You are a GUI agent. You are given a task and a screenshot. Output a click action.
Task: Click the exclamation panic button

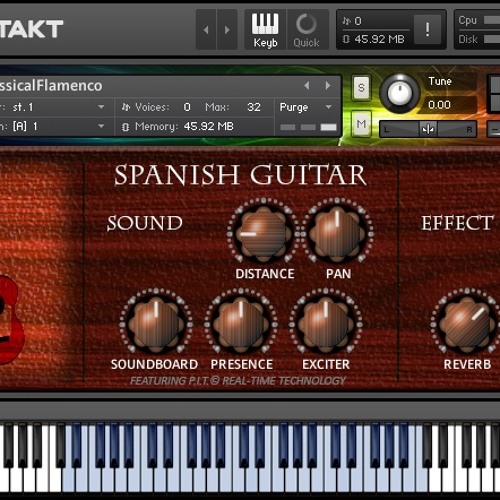[427, 29]
